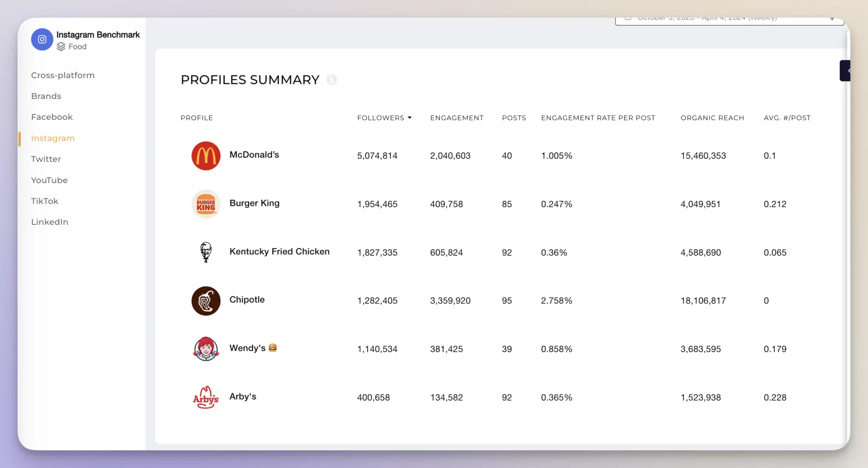The width and height of the screenshot is (868, 468).
Task: Click Chipotle organic reach 18,106,817
Action: tap(703, 300)
